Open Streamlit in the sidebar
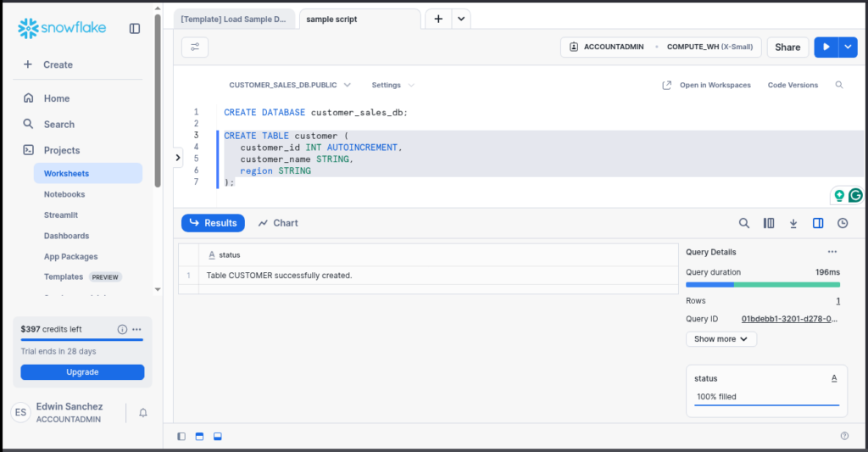868x452 pixels. point(61,215)
